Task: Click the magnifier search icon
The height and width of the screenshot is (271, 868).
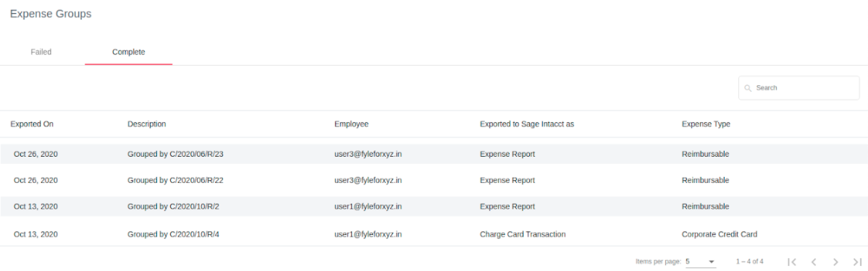Action: [x=748, y=88]
